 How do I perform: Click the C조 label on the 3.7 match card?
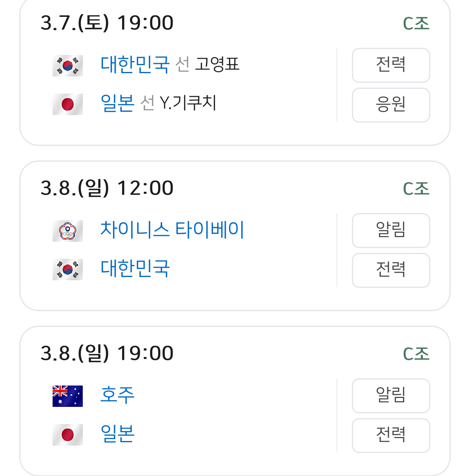click(416, 23)
